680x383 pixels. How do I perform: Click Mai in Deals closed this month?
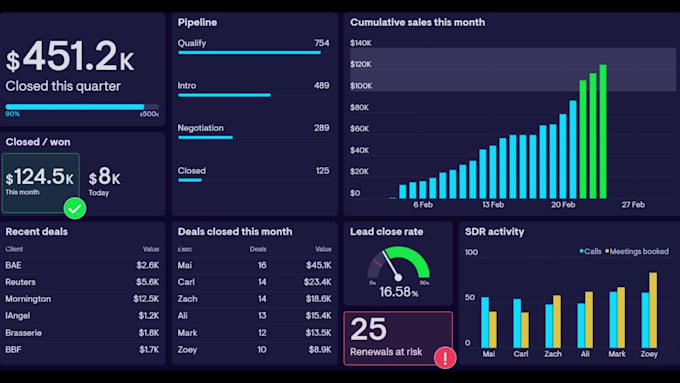(x=185, y=265)
